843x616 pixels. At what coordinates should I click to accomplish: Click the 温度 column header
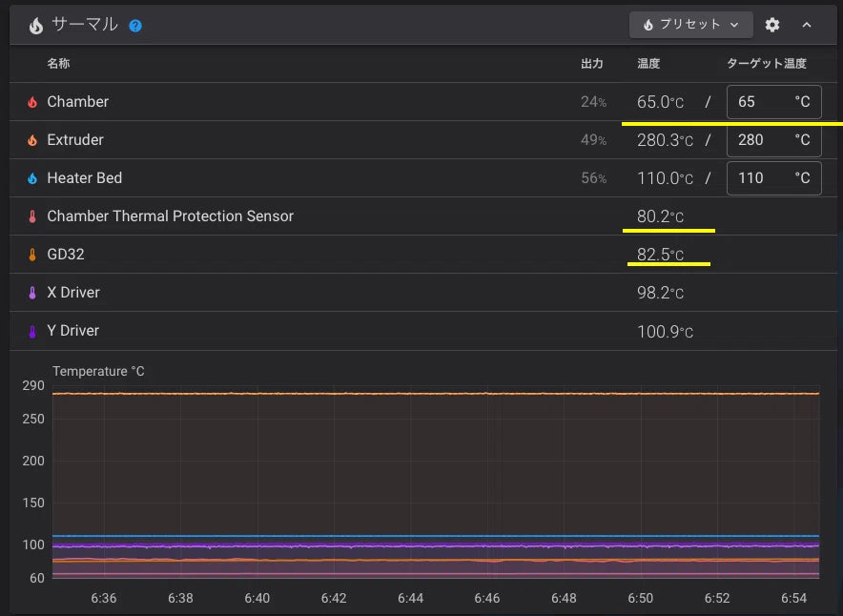tap(648, 64)
